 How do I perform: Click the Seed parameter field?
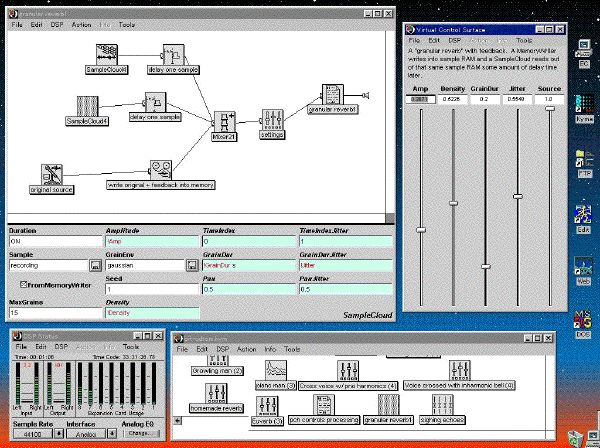click(152, 289)
